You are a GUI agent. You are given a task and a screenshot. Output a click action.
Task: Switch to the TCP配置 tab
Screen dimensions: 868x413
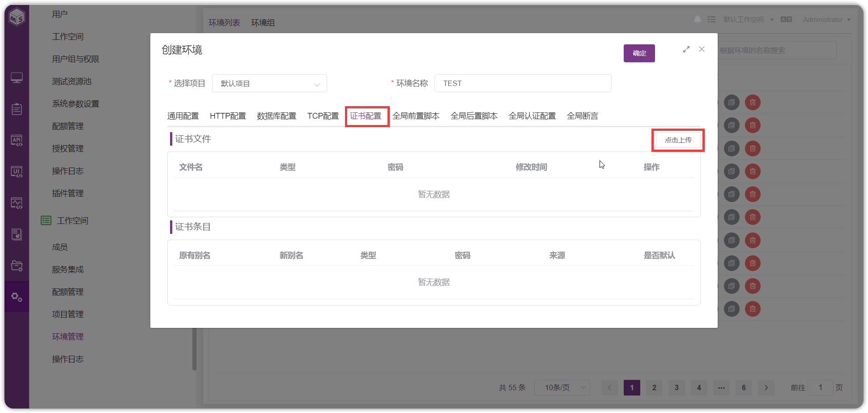[323, 116]
